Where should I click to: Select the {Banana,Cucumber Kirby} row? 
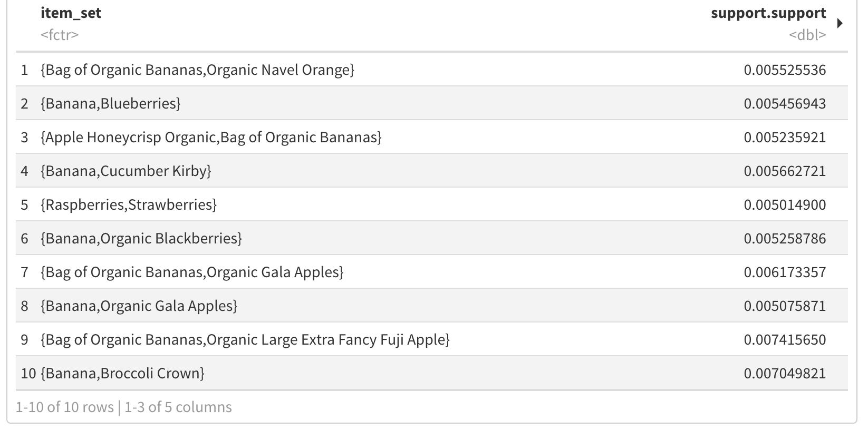[x=432, y=171]
